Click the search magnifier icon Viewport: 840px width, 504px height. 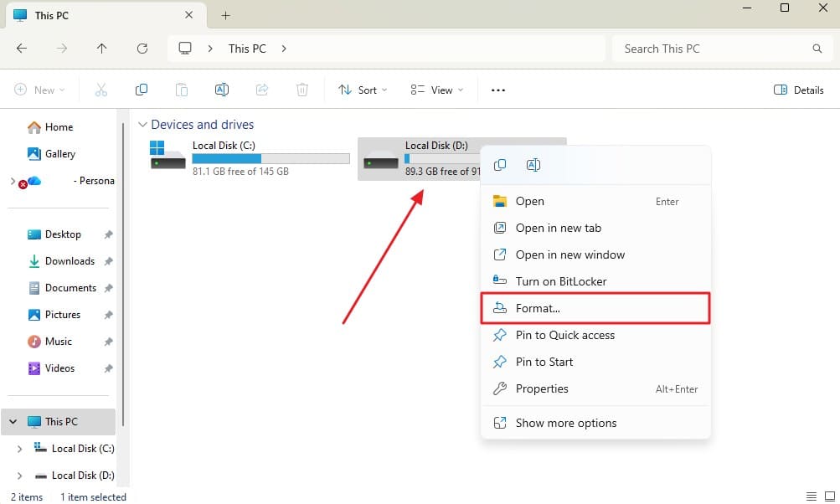tap(817, 49)
